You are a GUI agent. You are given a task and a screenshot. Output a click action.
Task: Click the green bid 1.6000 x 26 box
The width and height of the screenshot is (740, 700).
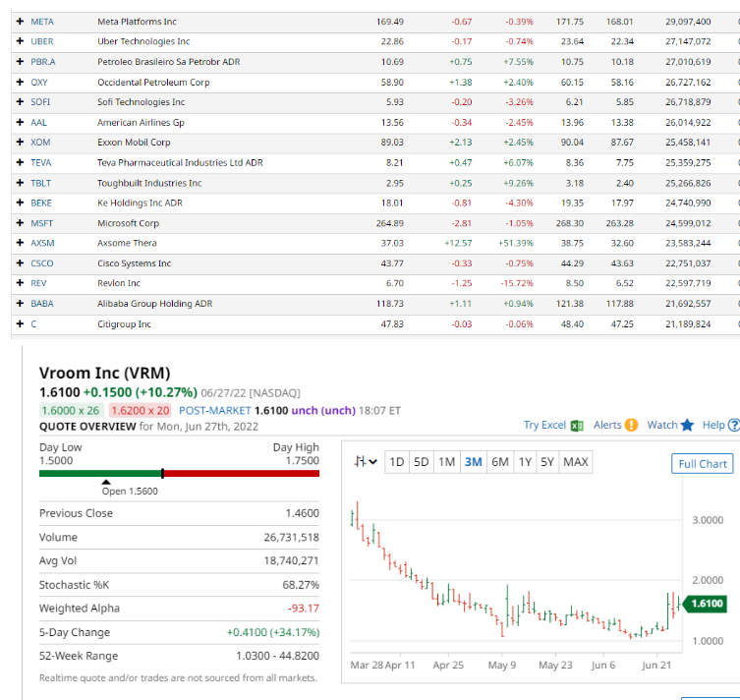point(71,410)
